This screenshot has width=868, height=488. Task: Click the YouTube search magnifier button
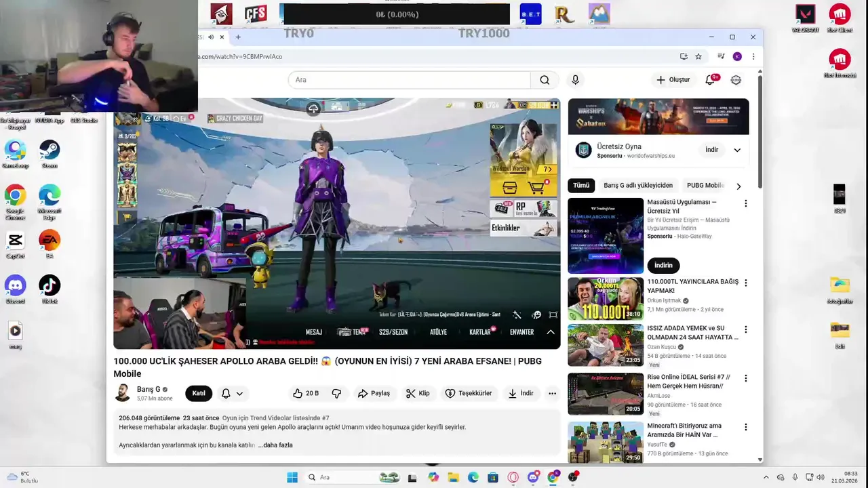click(545, 80)
